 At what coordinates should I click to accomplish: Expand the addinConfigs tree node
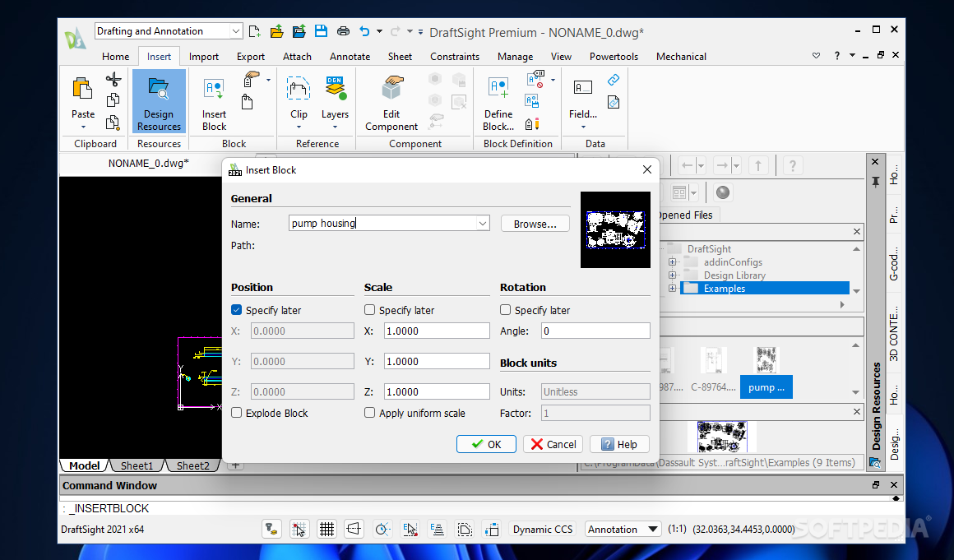(x=672, y=262)
